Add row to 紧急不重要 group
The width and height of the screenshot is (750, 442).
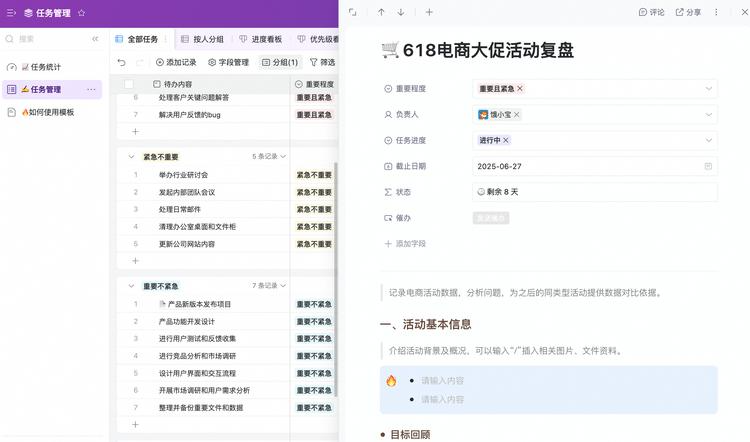click(x=135, y=261)
